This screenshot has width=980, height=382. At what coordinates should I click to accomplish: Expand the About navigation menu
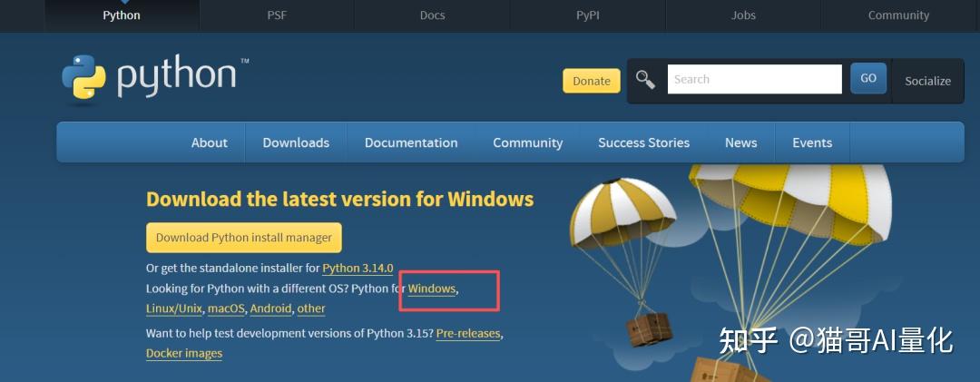point(209,142)
